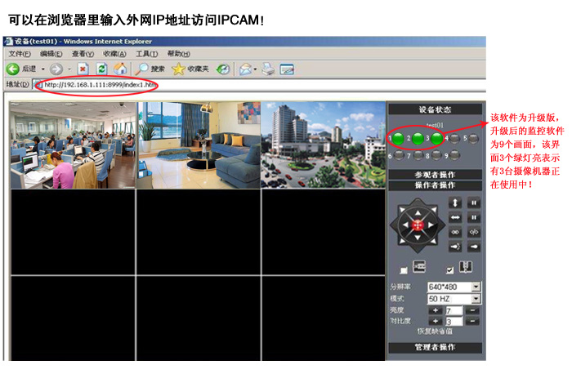Viewport: 572px width, 392px height.
Task: Open Search with the magnifier icon
Action: coord(143,69)
